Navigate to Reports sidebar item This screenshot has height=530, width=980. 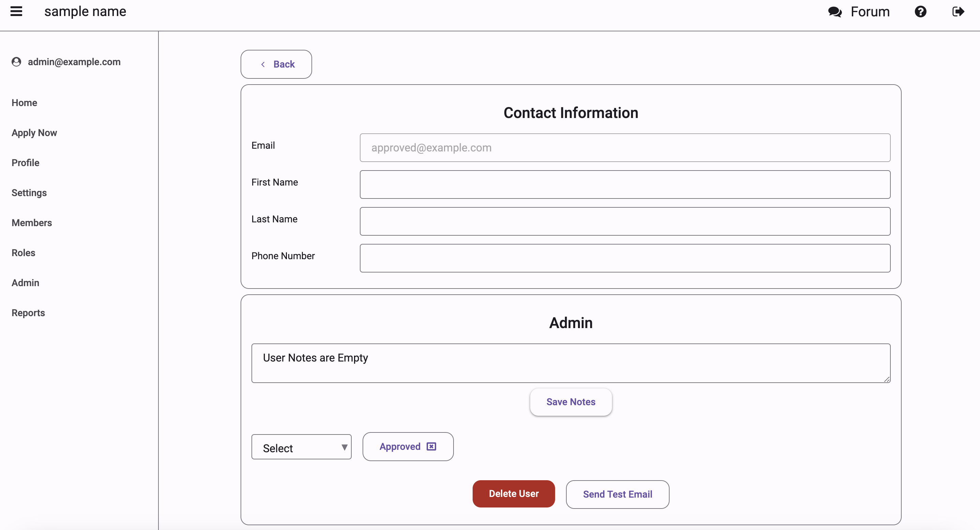pos(28,313)
